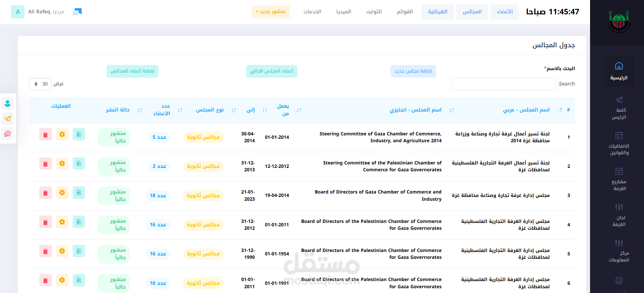Open كلمة الرئيس in the sidebar

pos(619,108)
